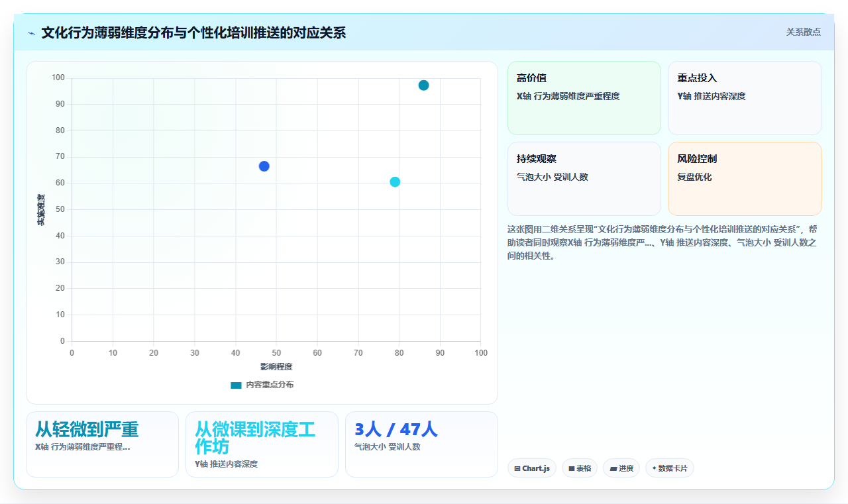Click the X轴 行为薄弱维度严重程度 text in 高价值 card
This screenshot has width=848, height=504.
(568, 96)
